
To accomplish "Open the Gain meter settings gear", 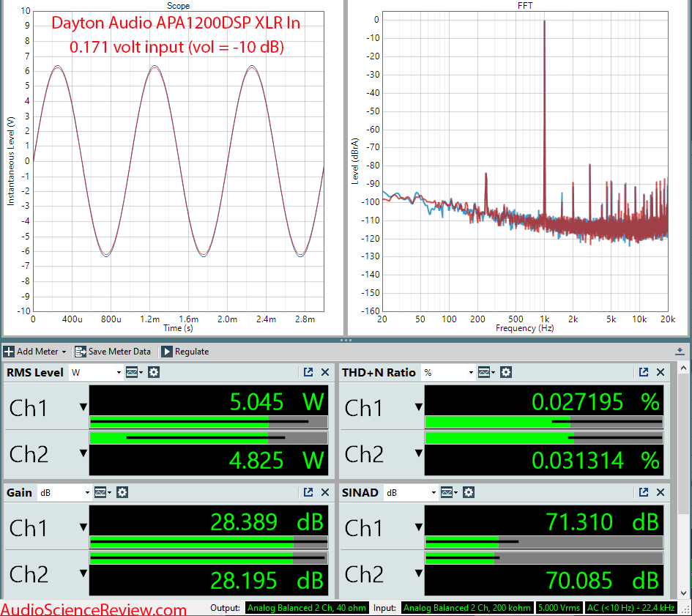I will coord(122,492).
